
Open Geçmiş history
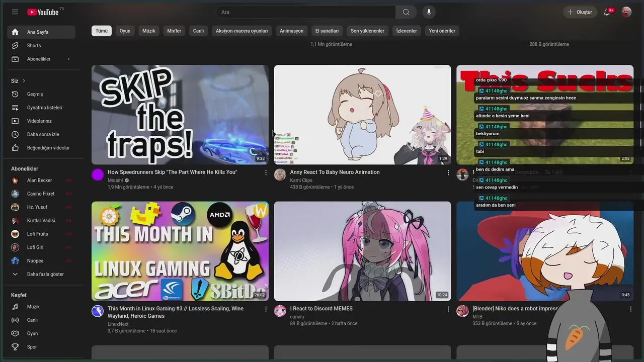[41, 95]
